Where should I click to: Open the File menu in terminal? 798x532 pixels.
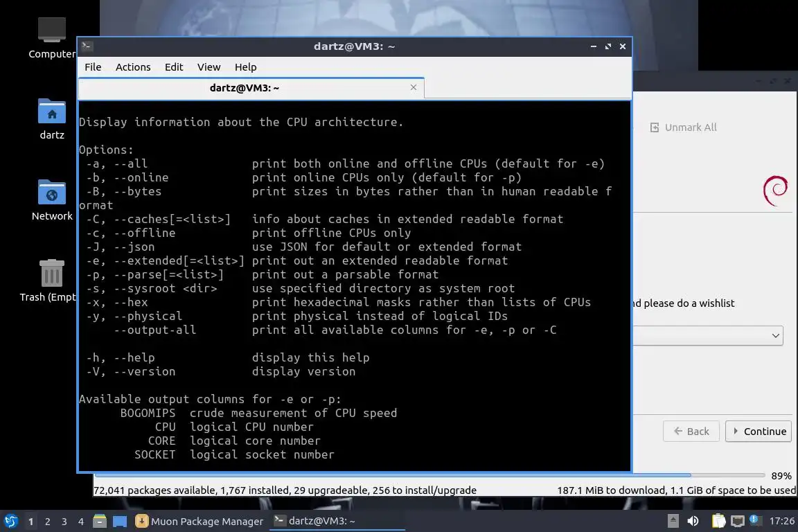[93, 67]
